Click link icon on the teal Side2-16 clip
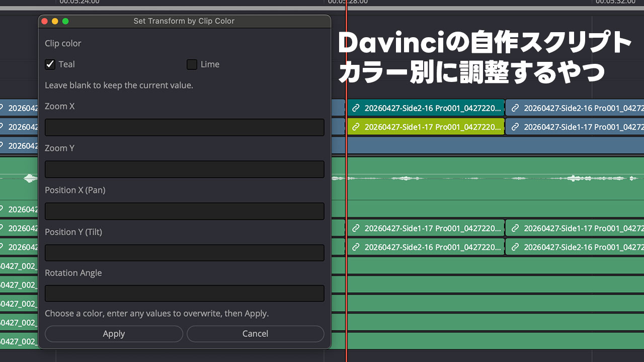Image resolution: width=644 pixels, height=362 pixels. click(x=356, y=108)
